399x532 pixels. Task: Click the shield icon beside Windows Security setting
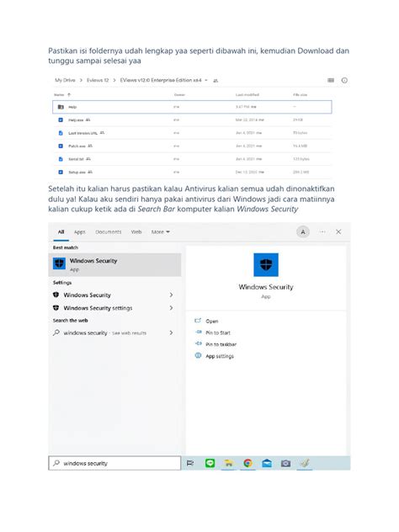click(x=56, y=295)
